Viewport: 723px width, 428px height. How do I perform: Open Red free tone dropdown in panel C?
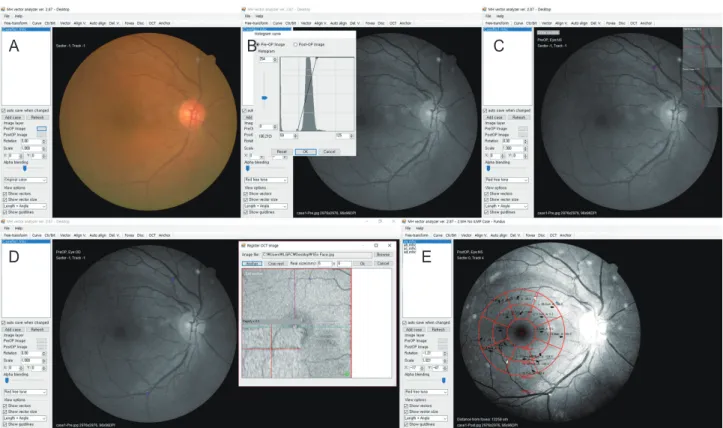pos(507,180)
